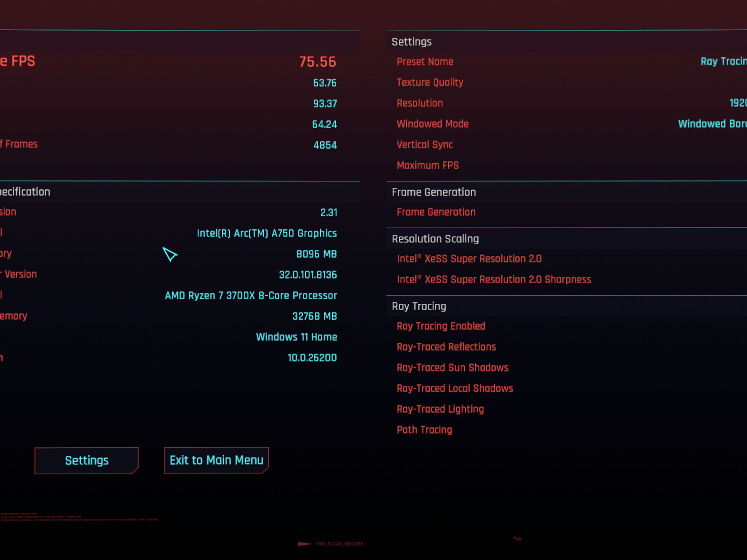Click the 93.37 FPS value
The height and width of the screenshot is (560, 747).
click(x=325, y=104)
